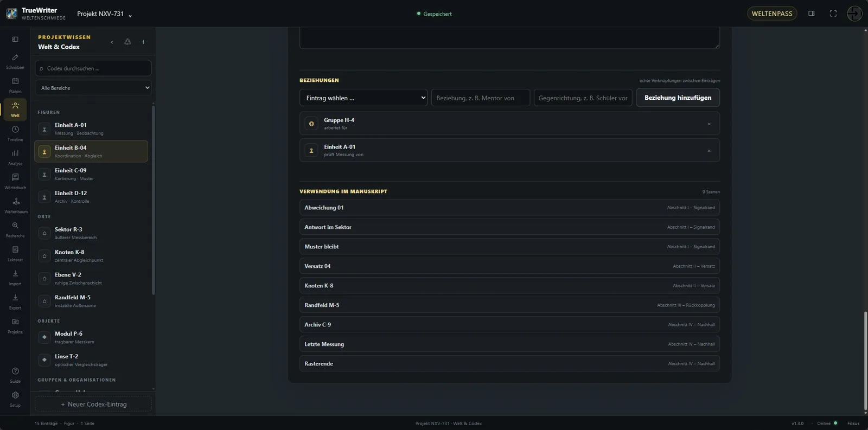
Task: Go back with Projektwissen chevron
Action: point(112,42)
